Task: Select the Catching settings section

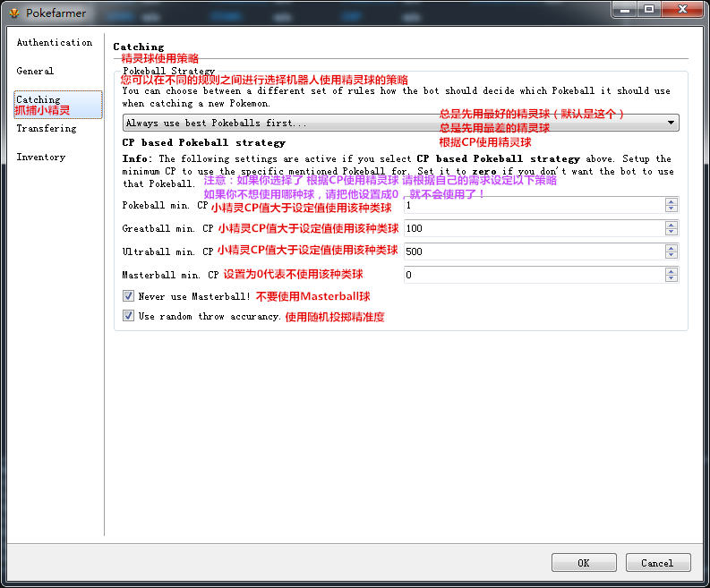Action: tap(58, 105)
